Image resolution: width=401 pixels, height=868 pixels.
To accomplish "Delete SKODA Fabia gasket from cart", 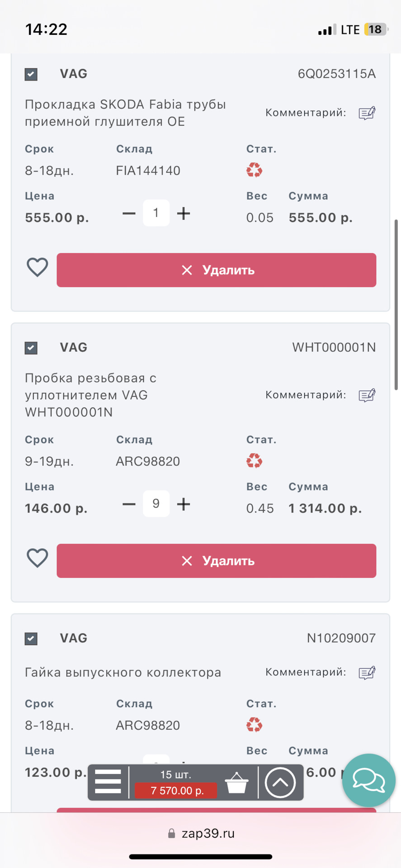I will coord(216,270).
